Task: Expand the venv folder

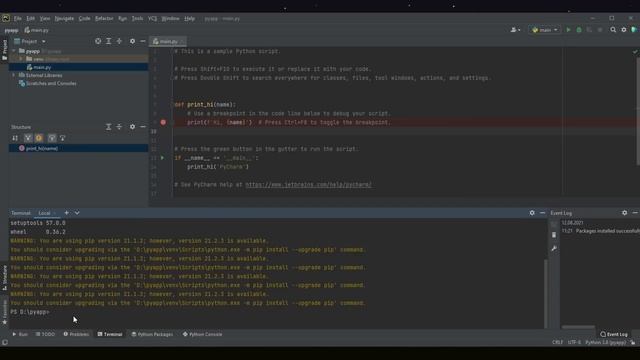Action: [21, 59]
